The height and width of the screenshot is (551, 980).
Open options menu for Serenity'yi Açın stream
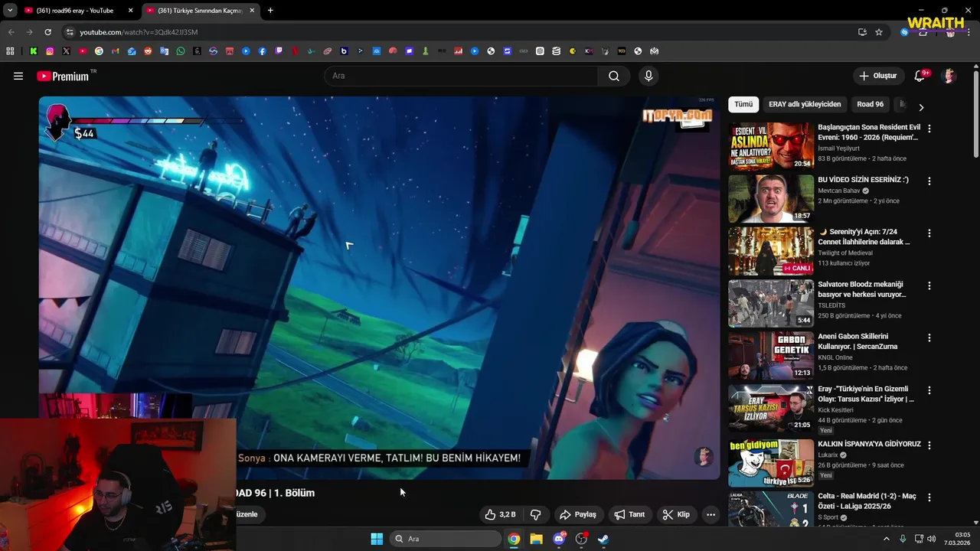[929, 233]
